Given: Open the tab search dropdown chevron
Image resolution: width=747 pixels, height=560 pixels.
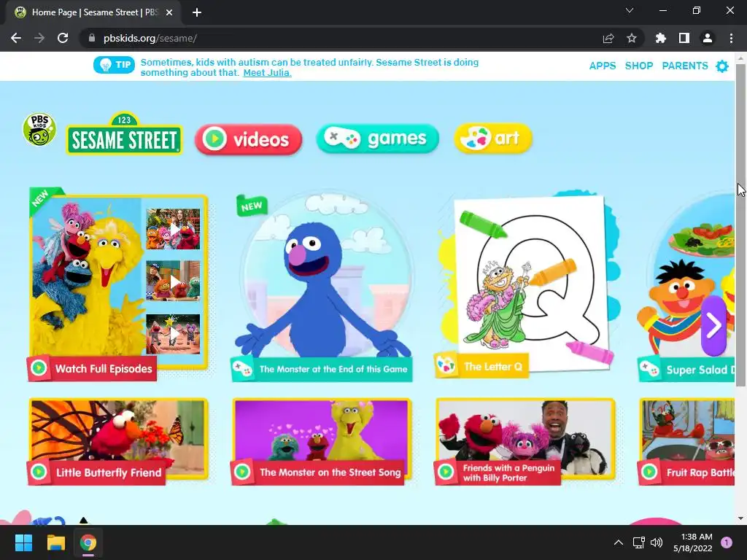Looking at the screenshot, I should [630, 10].
